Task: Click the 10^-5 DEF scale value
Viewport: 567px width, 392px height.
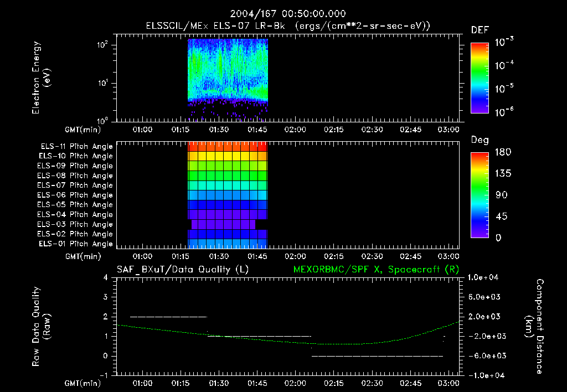Action: coord(504,89)
